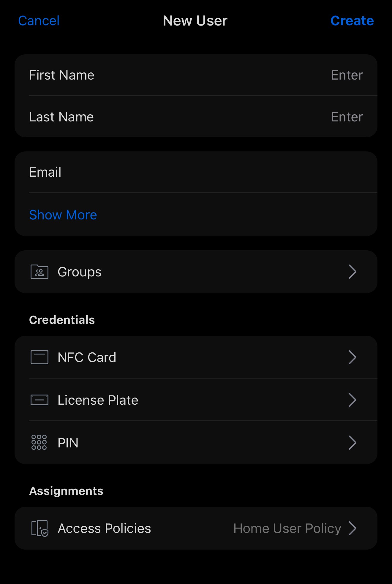The height and width of the screenshot is (584, 392).
Task: Tap the Access Policies shield icon
Action: click(x=40, y=528)
